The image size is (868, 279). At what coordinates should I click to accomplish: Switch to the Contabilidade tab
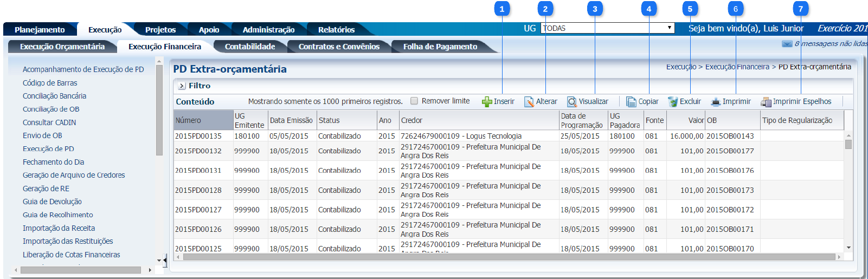point(250,47)
